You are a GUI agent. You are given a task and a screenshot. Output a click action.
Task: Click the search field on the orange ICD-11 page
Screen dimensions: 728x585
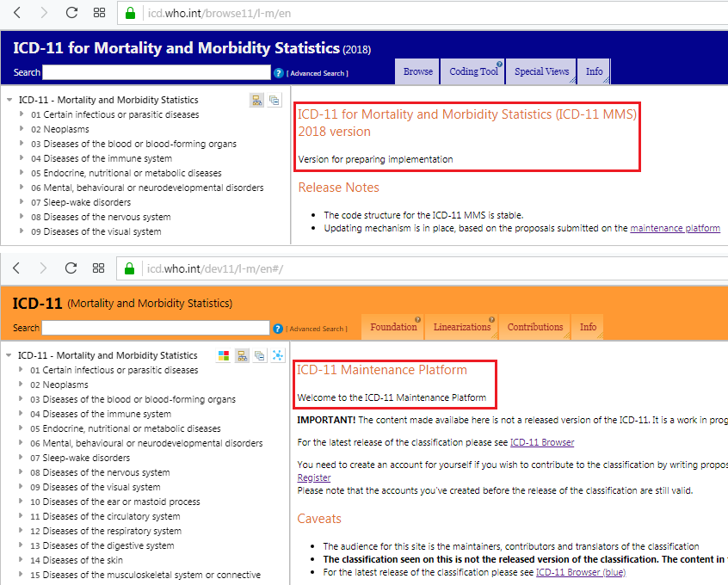point(156,328)
